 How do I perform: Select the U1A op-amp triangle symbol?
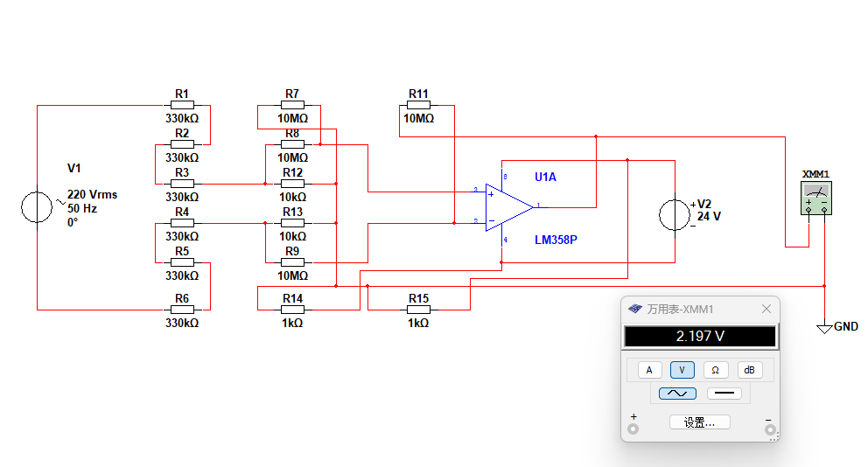coord(508,207)
